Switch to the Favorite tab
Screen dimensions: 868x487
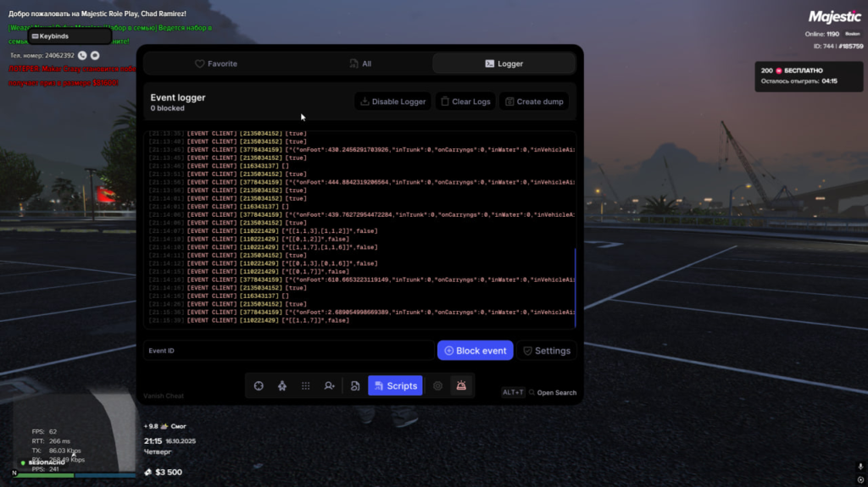(x=216, y=64)
